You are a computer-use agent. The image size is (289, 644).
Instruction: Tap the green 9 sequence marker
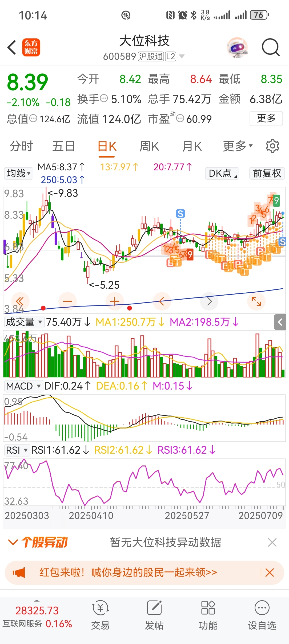tap(276, 200)
